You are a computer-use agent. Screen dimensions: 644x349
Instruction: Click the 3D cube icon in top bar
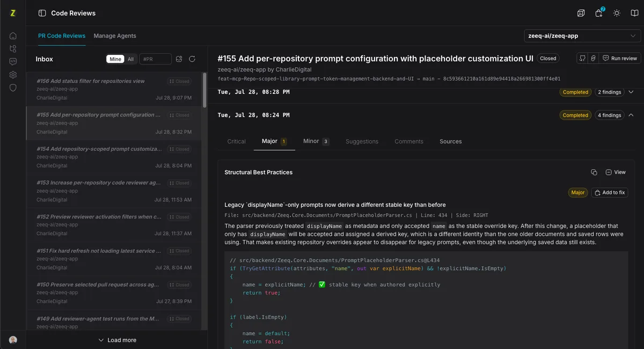click(x=581, y=13)
